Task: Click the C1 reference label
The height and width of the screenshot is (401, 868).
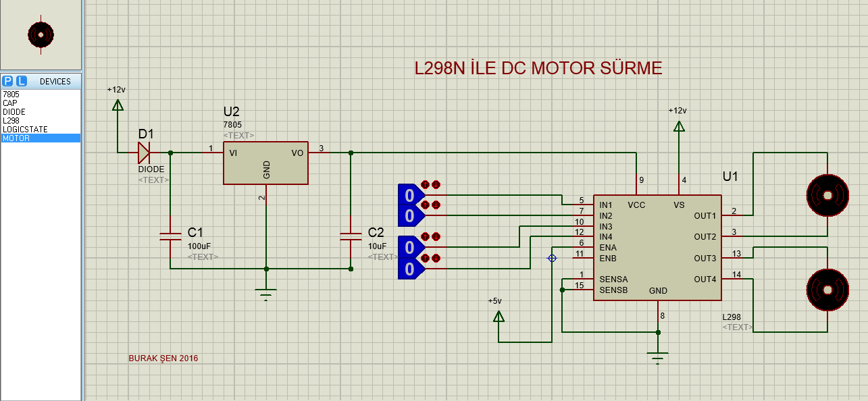Action: pyautogui.click(x=196, y=233)
